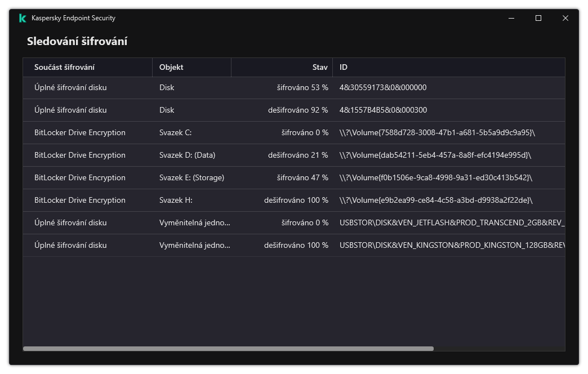
Task: Maximize the Kaspersky window
Action: pos(538,18)
